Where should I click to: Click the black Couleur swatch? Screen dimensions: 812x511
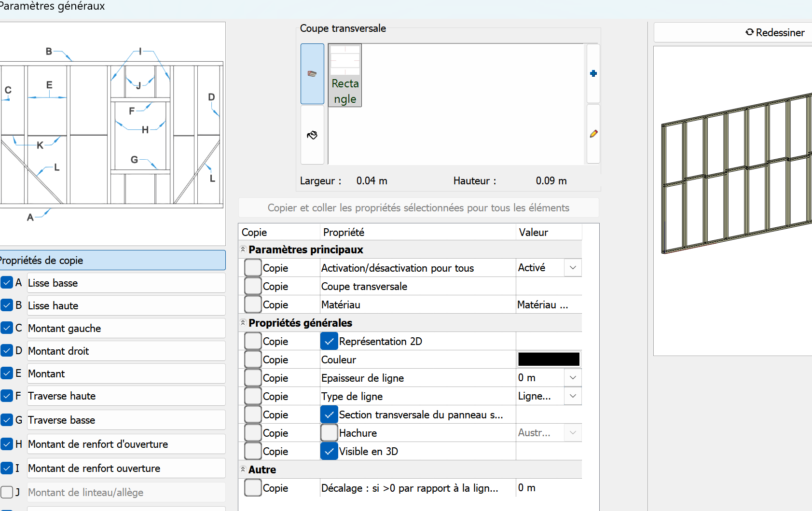[549, 359]
